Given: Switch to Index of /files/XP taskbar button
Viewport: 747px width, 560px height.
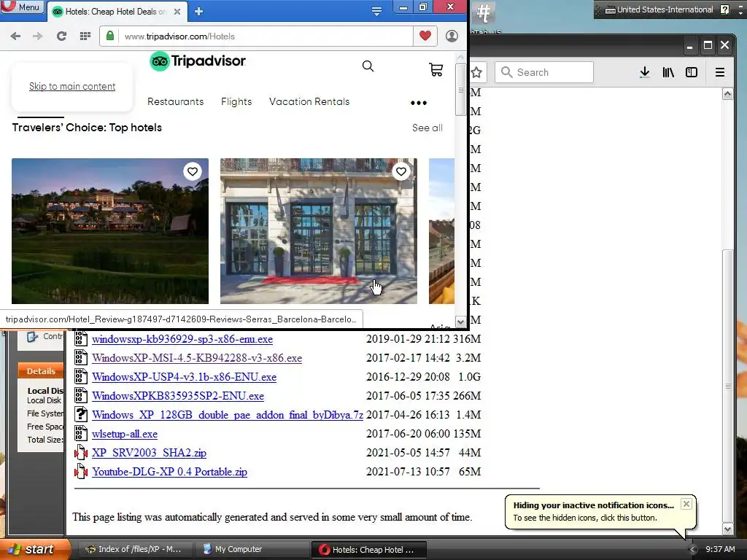Looking at the screenshot, I should point(135,549).
